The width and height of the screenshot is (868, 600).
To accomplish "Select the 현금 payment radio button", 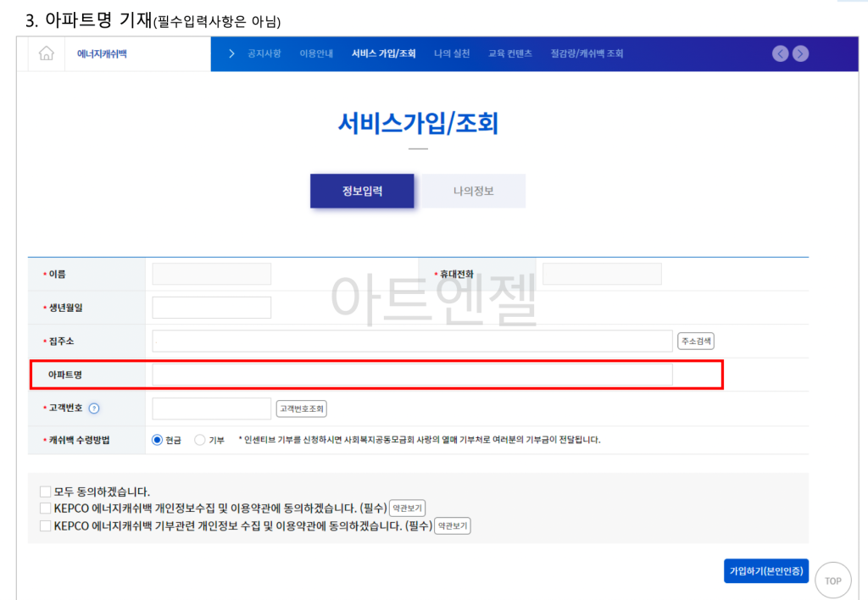I will click(157, 440).
